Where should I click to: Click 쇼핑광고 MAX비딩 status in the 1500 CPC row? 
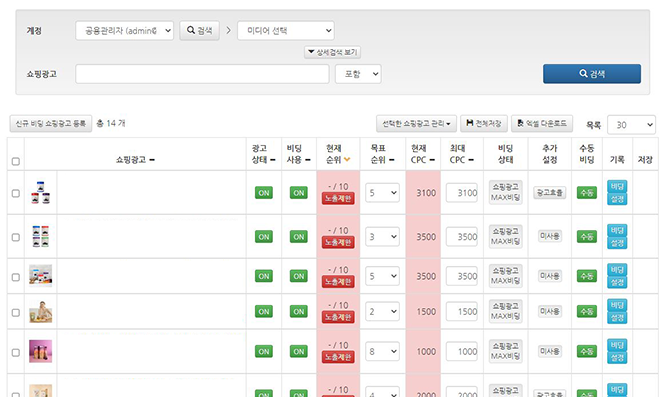tap(505, 311)
